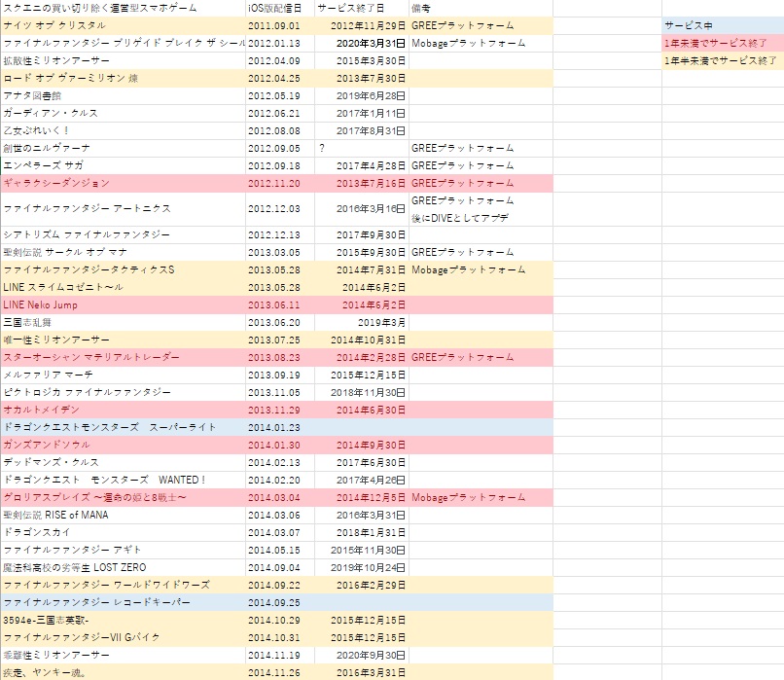Click cell "グロリアスブレイズ ～運命の姫と8戦士～"
The height and width of the screenshot is (680, 784).
click(123, 497)
